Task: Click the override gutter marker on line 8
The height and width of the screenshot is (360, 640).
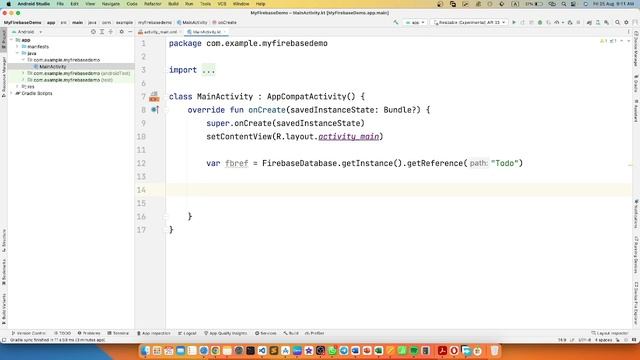Action: pyautogui.click(x=155, y=110)
